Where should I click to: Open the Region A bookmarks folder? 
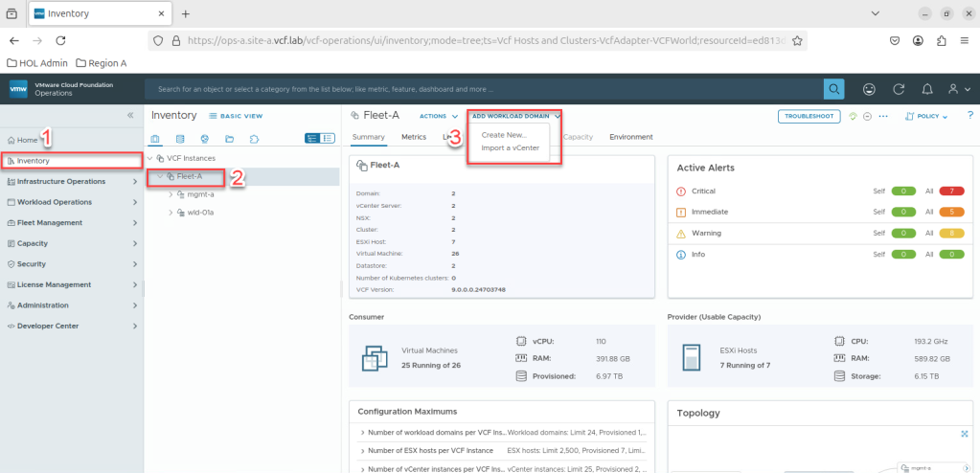(102, 63)
